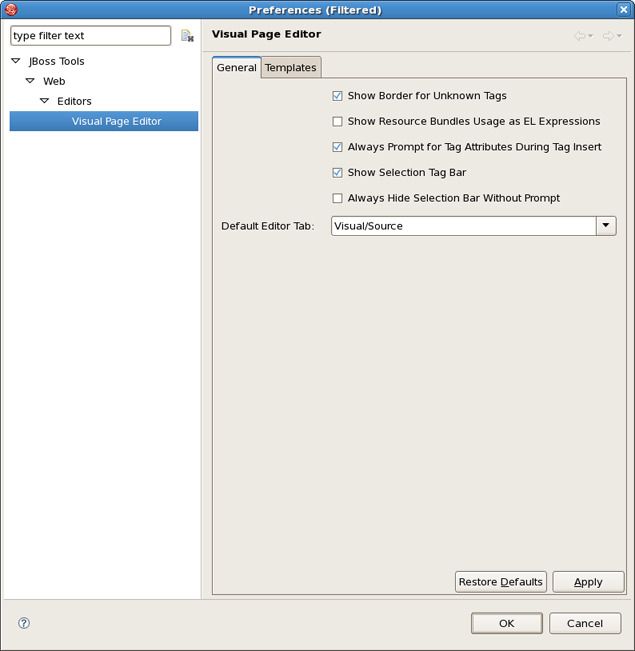Enable Show Resource Bundles Usage as EL Expressions
635x651 pixels.
pyautogui.click(x=338, y=122)
